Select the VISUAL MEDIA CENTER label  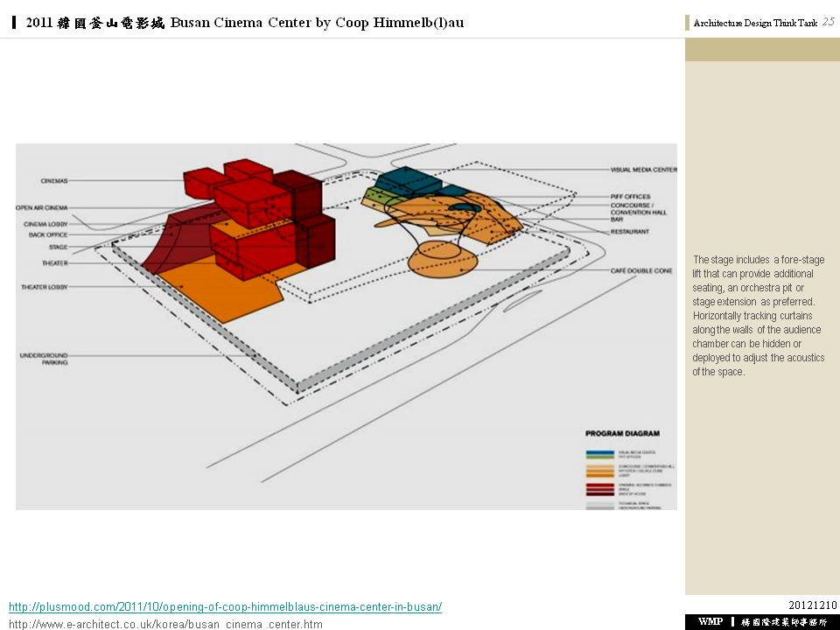pyautogui.click(x=643, y=170)
